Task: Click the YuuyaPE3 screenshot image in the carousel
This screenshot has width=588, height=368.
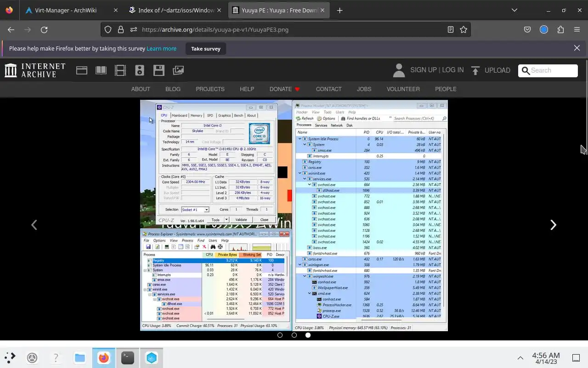Action: (294, 215)
